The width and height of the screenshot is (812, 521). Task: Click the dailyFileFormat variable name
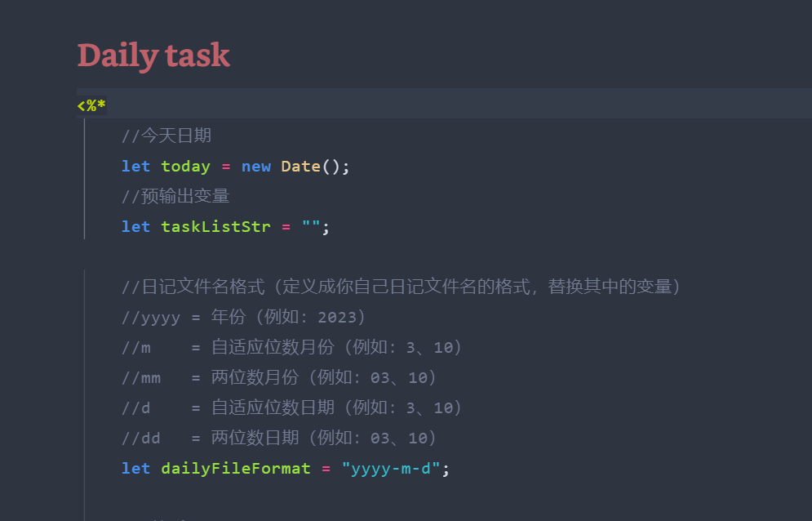click(236, 469)
